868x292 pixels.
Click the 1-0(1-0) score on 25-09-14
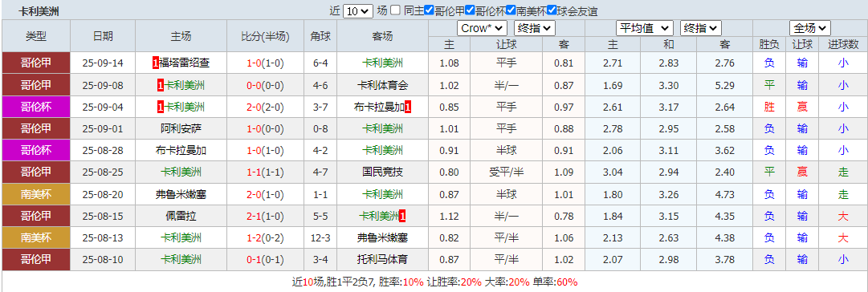(x=265, y=63)
